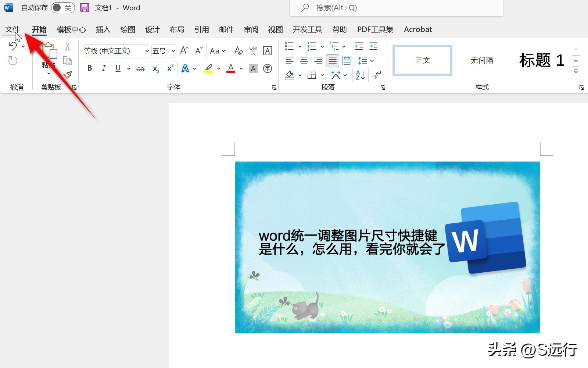Click the Line Spacing icon
588x368 pixels.
tap(363, 60)
